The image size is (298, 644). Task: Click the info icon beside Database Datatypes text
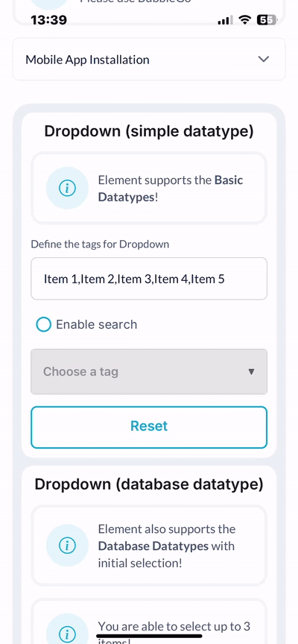pyautogui.click(x=67, y=546)
